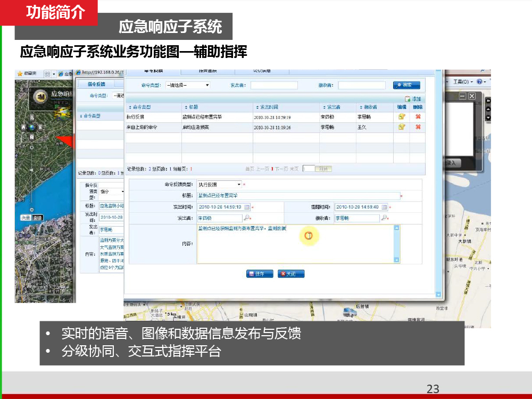Expand the 命令反馈类型 执行反馈 dropdown

[x=238, y=184]
